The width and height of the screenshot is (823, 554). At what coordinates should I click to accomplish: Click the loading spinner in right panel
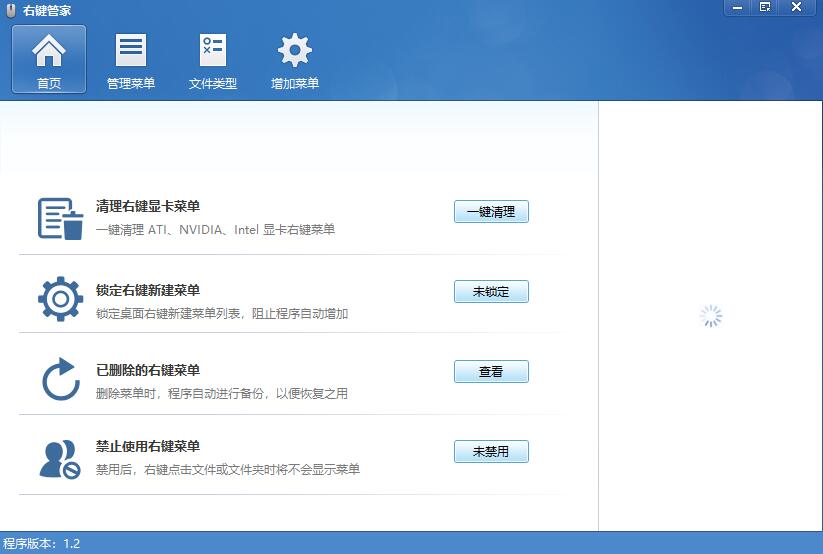point(710,316)
